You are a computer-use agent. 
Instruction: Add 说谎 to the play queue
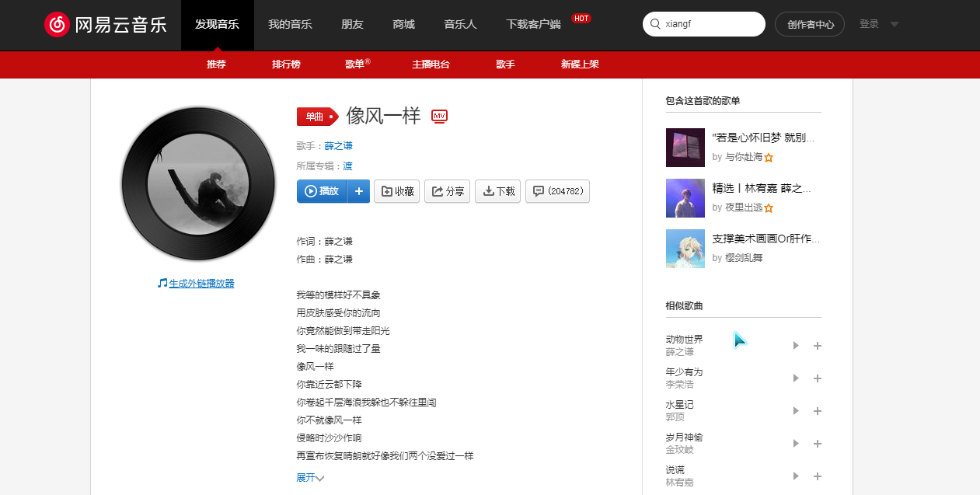click(817, 476)
